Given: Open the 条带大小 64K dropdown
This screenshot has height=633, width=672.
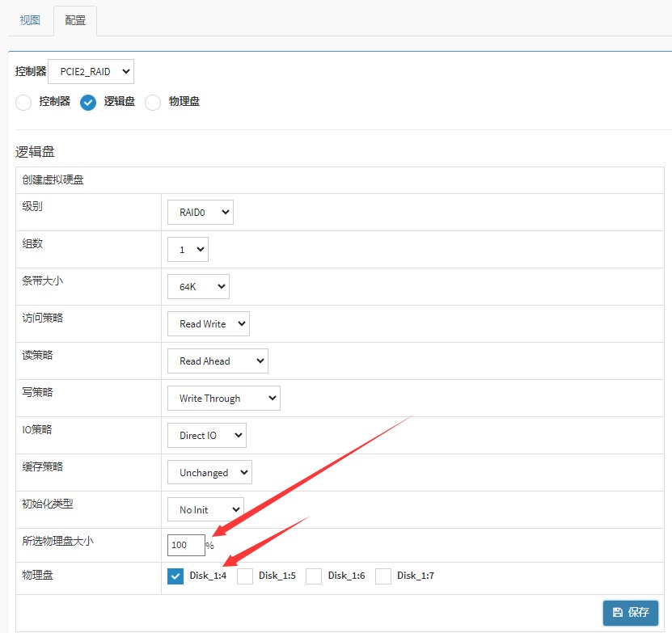Looking at the screenshot, I should click(x=198, y=287).
